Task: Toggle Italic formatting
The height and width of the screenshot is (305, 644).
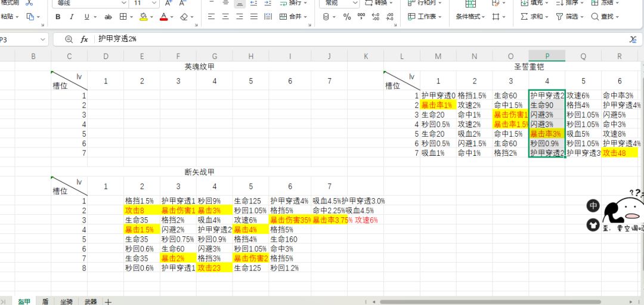Action: [72, 17]
